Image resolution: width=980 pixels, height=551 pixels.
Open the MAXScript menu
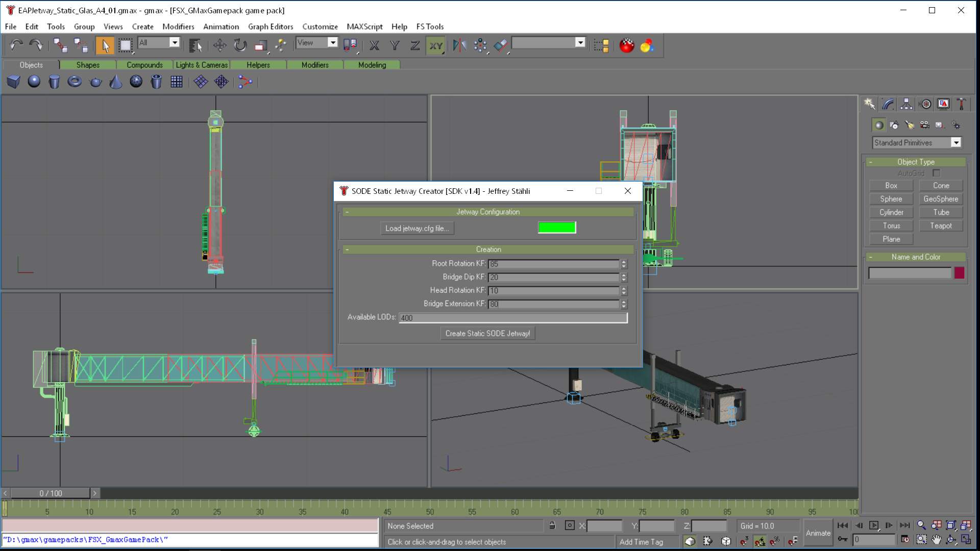click(364, 27)
